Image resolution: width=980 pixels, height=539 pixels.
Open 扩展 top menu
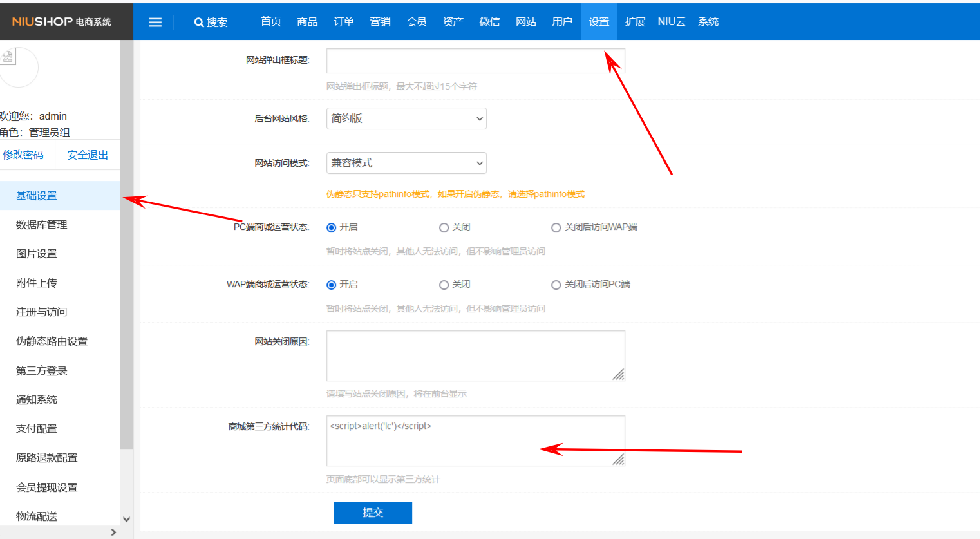pos(636,22)
